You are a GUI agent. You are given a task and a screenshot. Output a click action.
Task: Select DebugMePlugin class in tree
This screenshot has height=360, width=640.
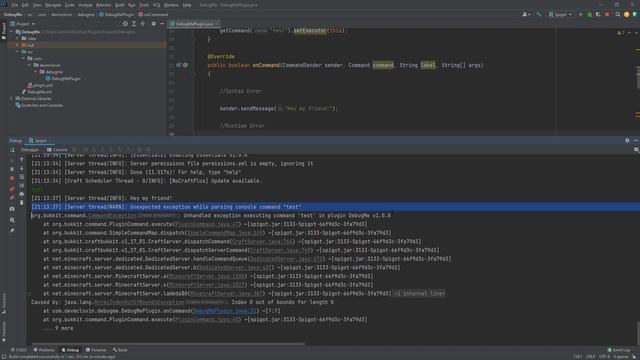(x=63, y=78)
